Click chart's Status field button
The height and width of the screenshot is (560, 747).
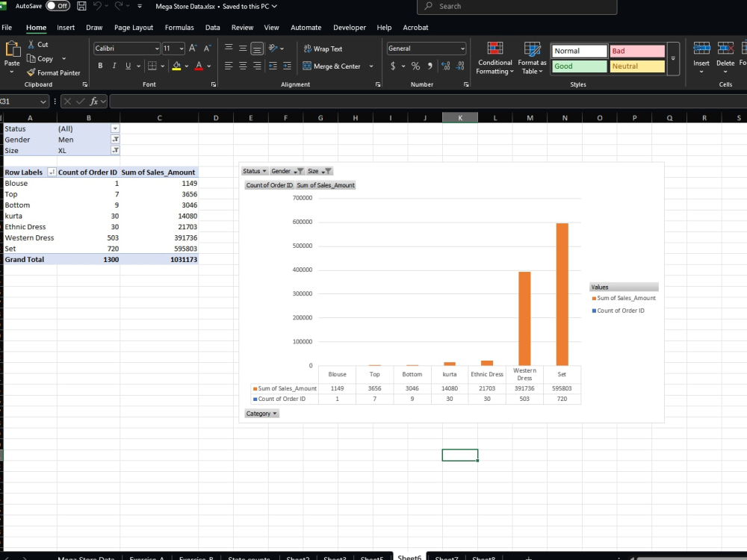[255, 172]
